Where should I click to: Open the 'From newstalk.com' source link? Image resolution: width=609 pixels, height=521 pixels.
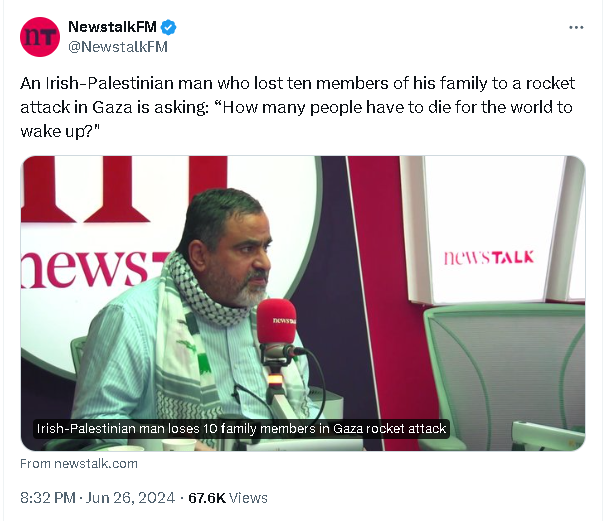coord(79,464)
